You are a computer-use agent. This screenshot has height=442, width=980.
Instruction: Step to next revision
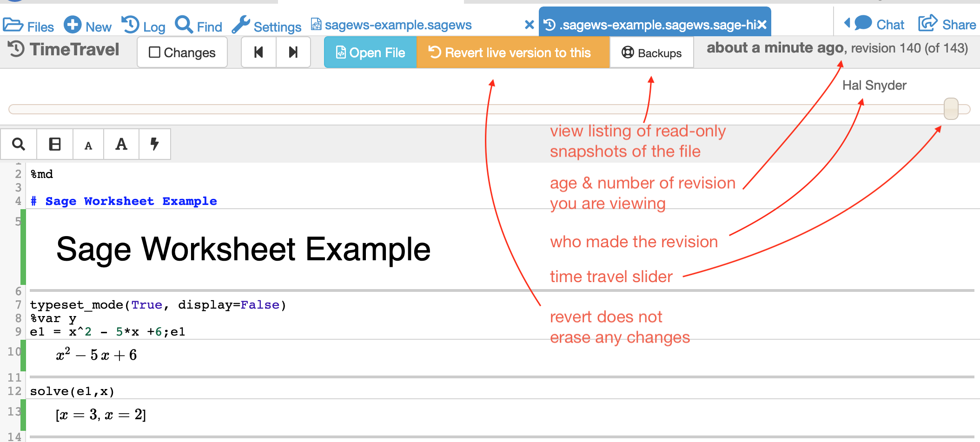coord(293,53)
